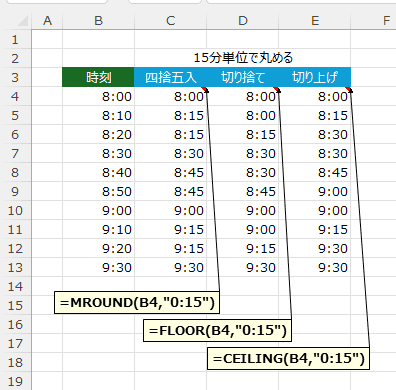Select cell D13 showing 9:30

(243, 267)
